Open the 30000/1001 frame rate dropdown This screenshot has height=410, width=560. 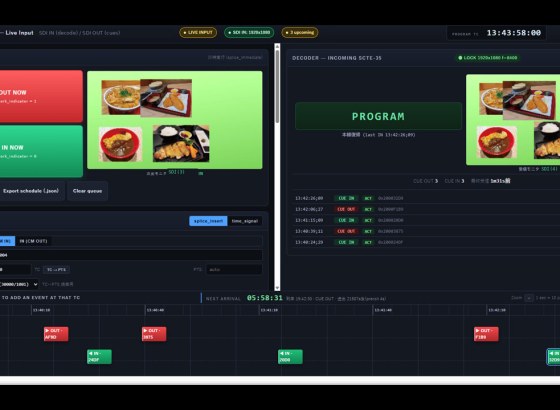pyautogui.click(x=19, y=284)
